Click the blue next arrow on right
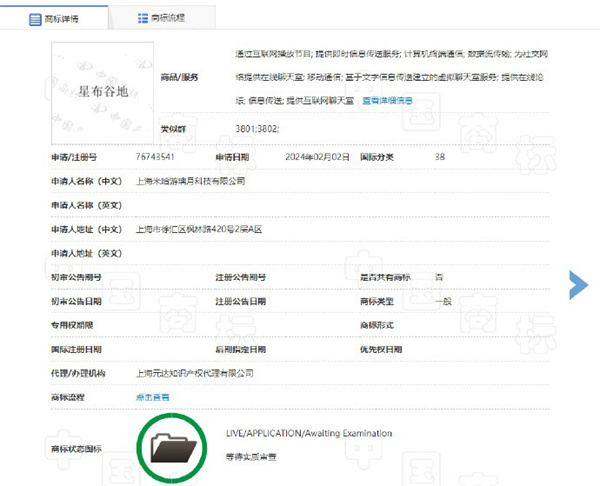The height and width of the screenshot is (486, 600). pos(578,283)
